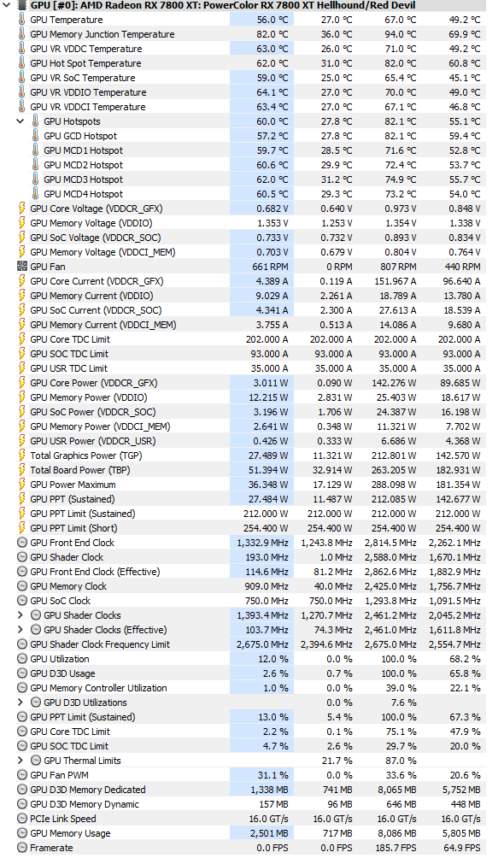Image resolution: width=504 pixels, height=864 pixels.
Task: Click the clock icon for GPU Front End Clock
Action: [x=22, y=543]
